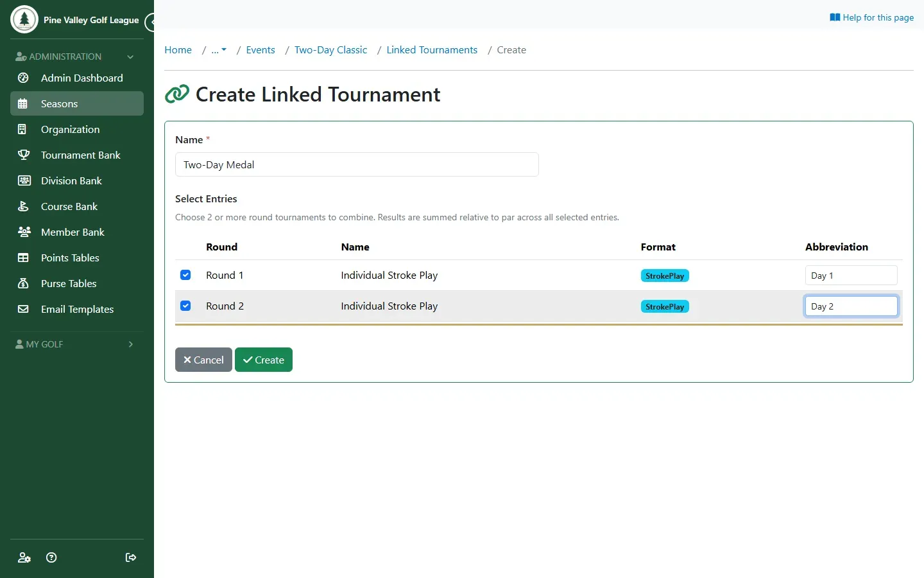Image resolution: width=924 pixels, height=578 pixels.
Task: Open Course Bank menu item
Action: tap(77, 206)
